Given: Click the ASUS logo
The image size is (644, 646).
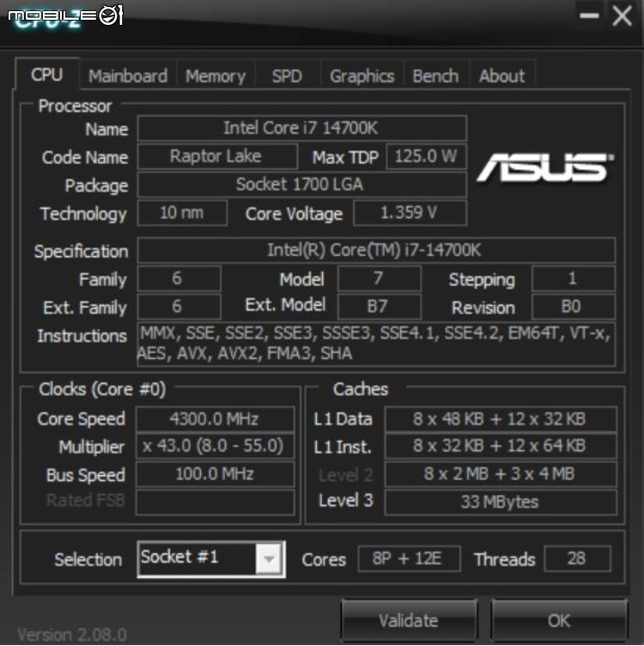Looking at the screenshot, I should 545,167.
